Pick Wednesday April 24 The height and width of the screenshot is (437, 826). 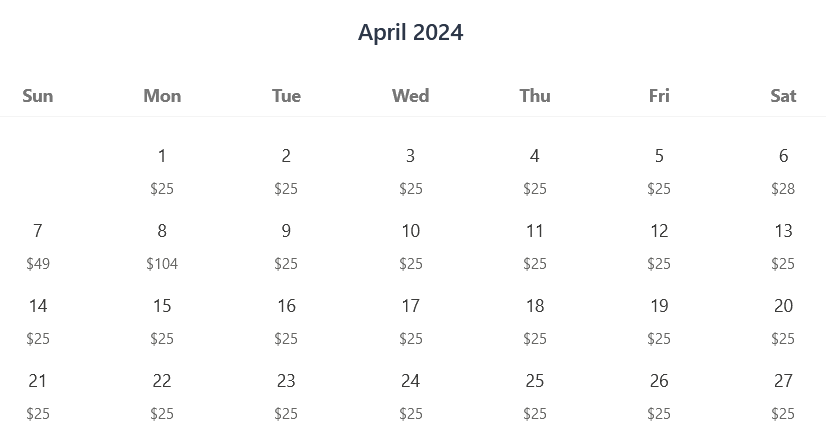coord(410,395)
